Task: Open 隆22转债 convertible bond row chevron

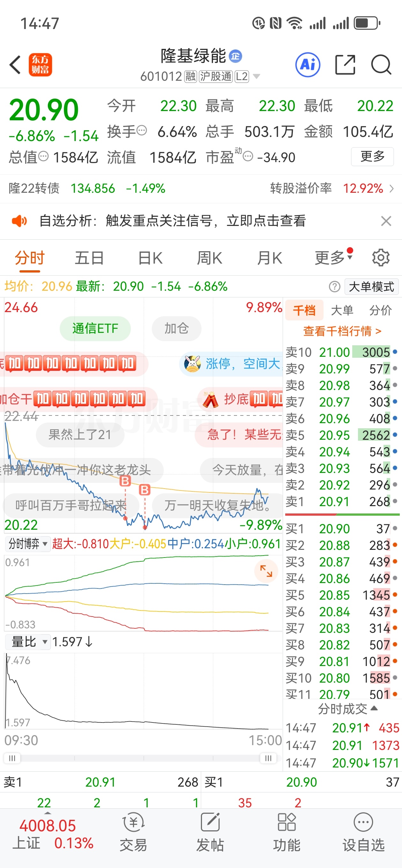Action: click(x=391, y=188)
